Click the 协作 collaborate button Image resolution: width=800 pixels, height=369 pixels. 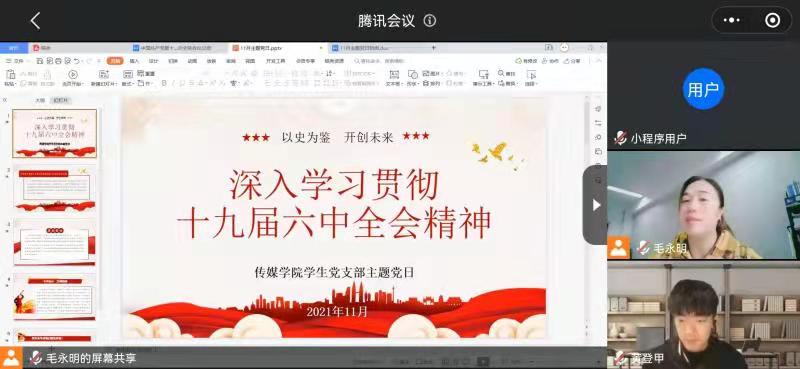click(552, 61)
